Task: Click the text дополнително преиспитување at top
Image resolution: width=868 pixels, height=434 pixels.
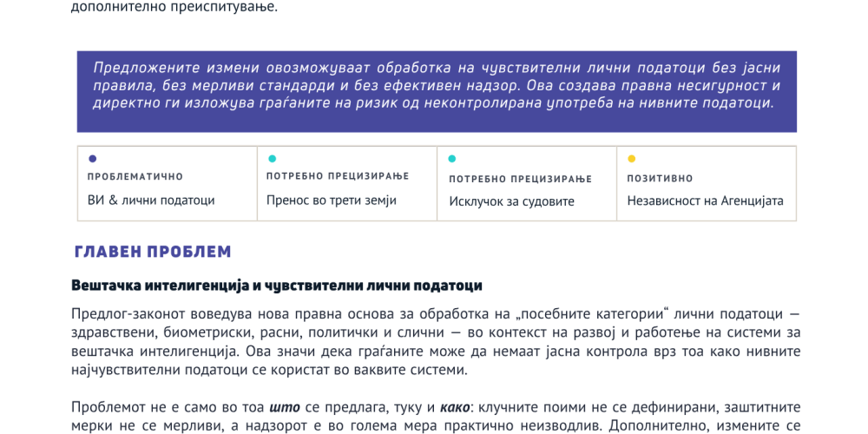Action: 174,7
